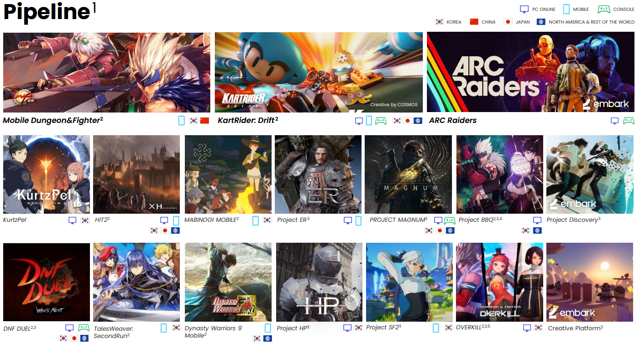Select the Dynasty Warriors 9 thumbnail
The width and height of the screenshot is (644, 343).
[x=228, y=282]
